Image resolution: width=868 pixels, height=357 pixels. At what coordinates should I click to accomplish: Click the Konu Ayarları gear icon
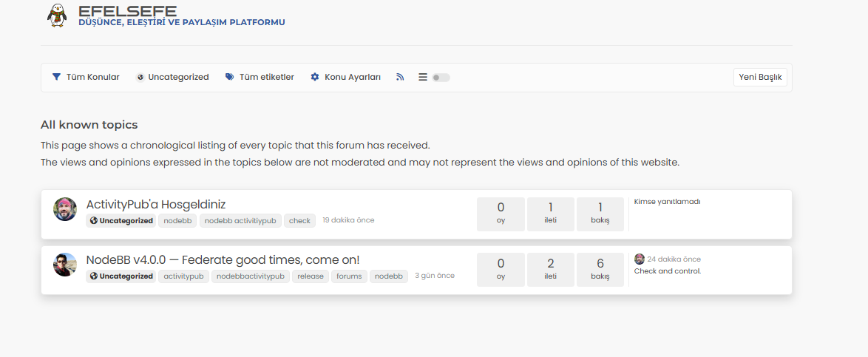(x=315, y=77)
